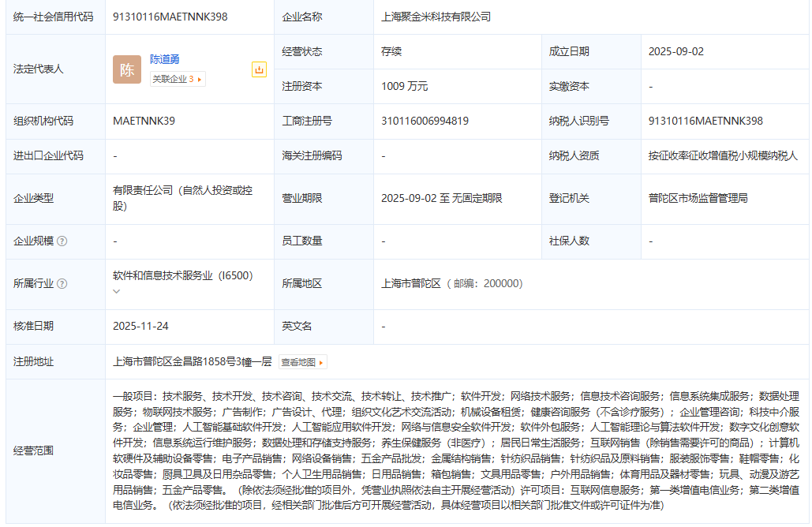Viewport: 812px width, 527px height.
Task: Click the business registration number 310116006994819
Action: tap(425, 121)
